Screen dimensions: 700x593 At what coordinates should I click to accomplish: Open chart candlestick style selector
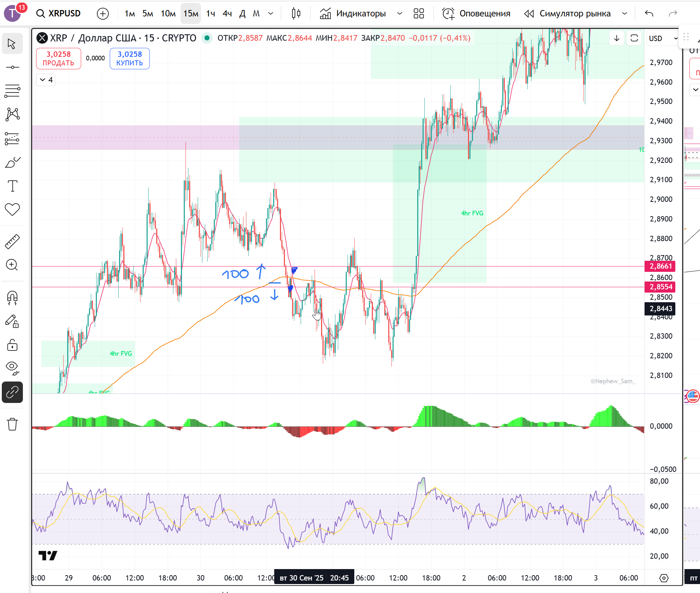296,14
